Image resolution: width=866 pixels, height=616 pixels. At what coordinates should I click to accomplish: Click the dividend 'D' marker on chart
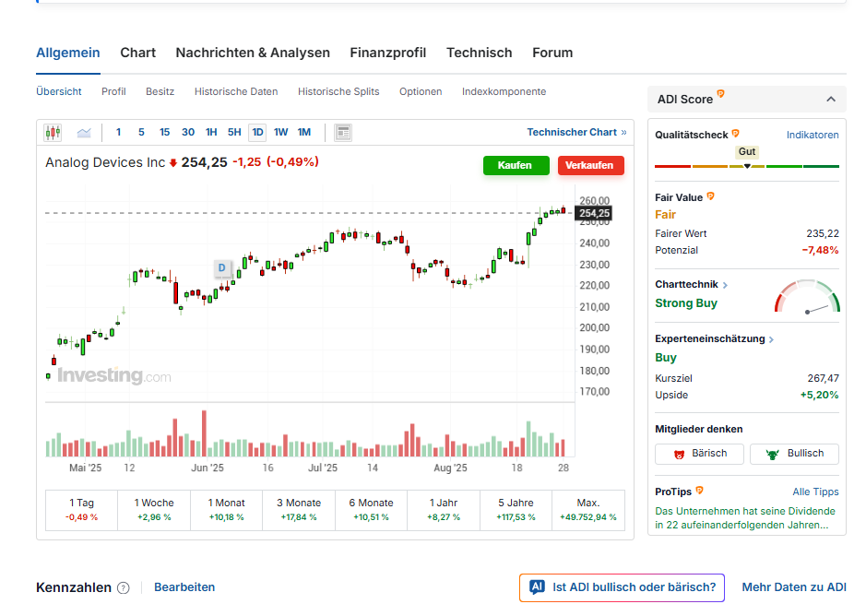point(221,268)
